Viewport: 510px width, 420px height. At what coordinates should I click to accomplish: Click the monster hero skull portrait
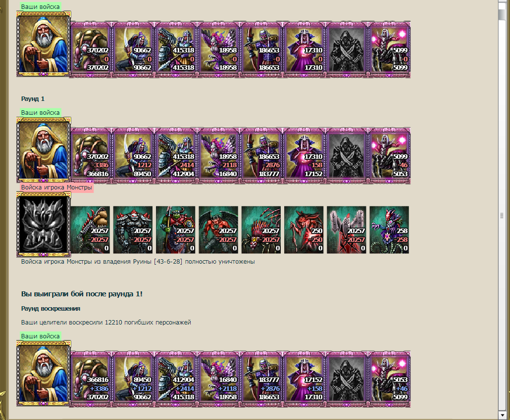pos(44,225)
